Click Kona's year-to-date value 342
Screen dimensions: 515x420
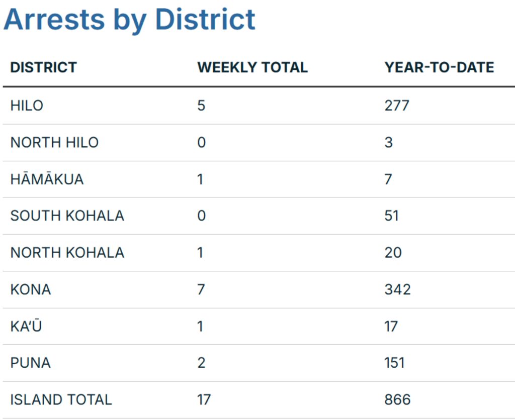click(397, 289)
